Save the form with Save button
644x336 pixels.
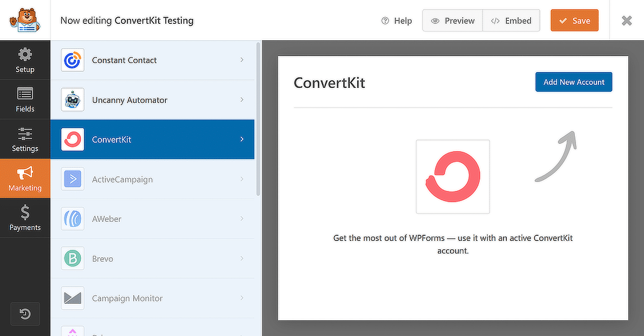click(574, 21)
